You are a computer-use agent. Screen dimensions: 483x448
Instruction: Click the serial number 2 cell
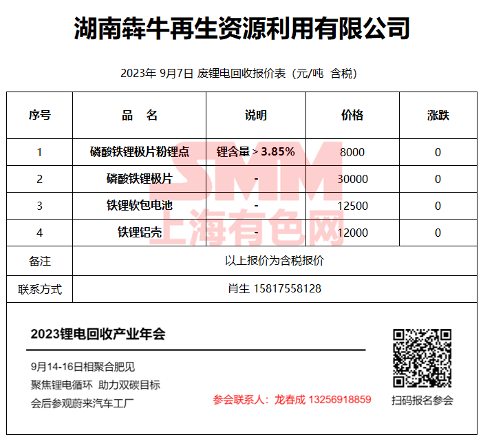tap(39, 179)
